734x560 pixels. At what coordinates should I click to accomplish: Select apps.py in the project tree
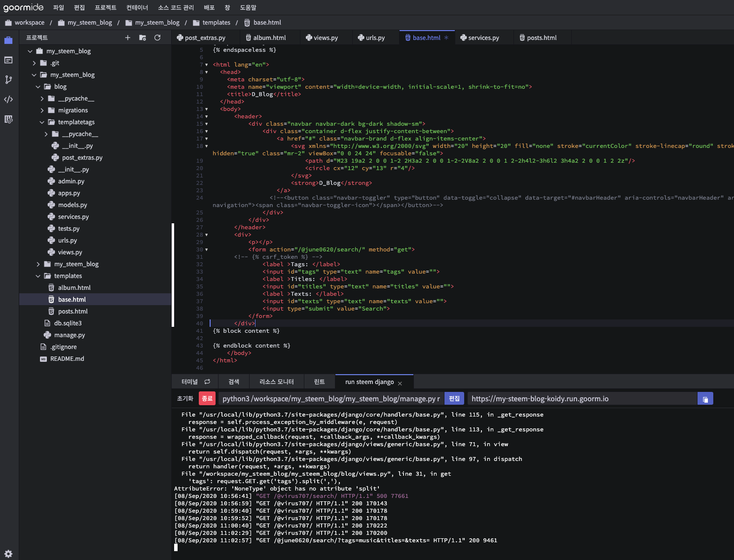pyautogui.click(x=95, y=193)
